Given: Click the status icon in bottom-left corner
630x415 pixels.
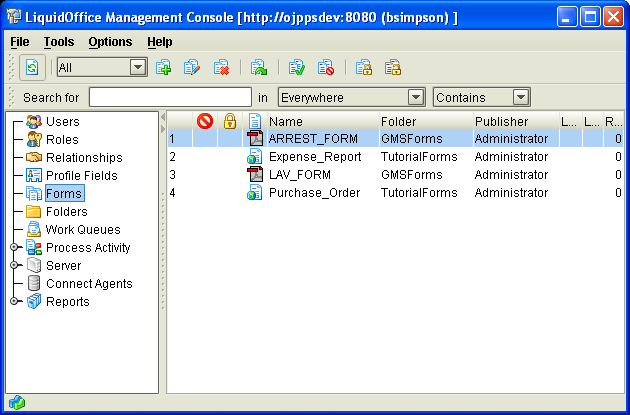Looking at the screenshot, I should pyautogui.click(x=17, y=403).
